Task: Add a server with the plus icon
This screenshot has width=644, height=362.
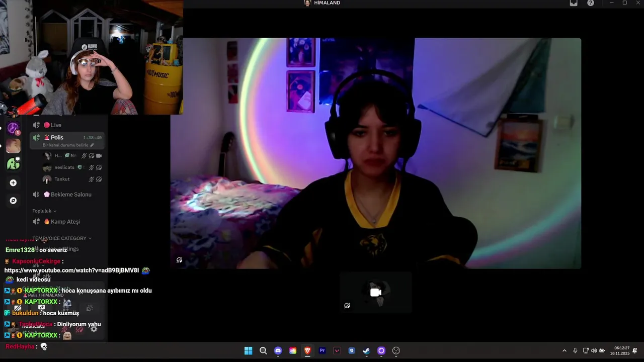Action: (x=13, y=183)
